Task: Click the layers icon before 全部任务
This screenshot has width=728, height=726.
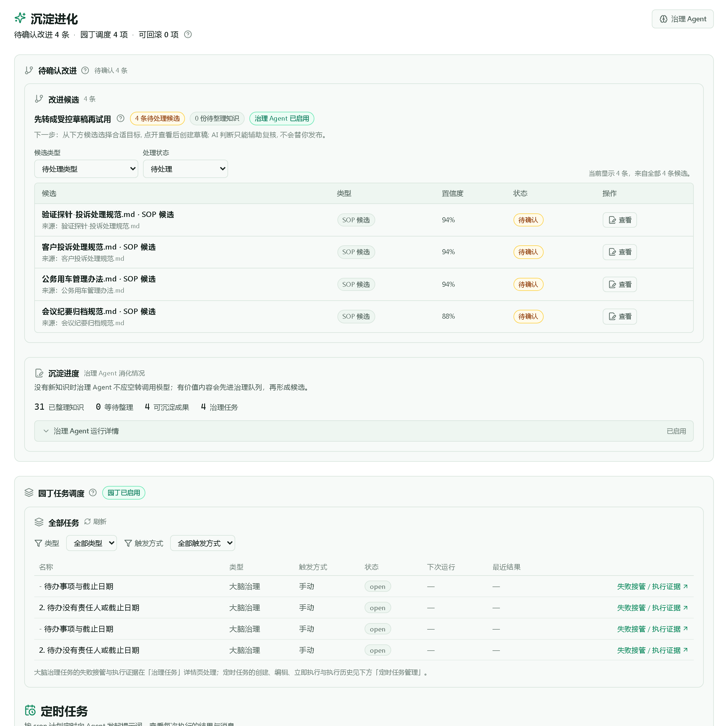Action: point(39,522)
